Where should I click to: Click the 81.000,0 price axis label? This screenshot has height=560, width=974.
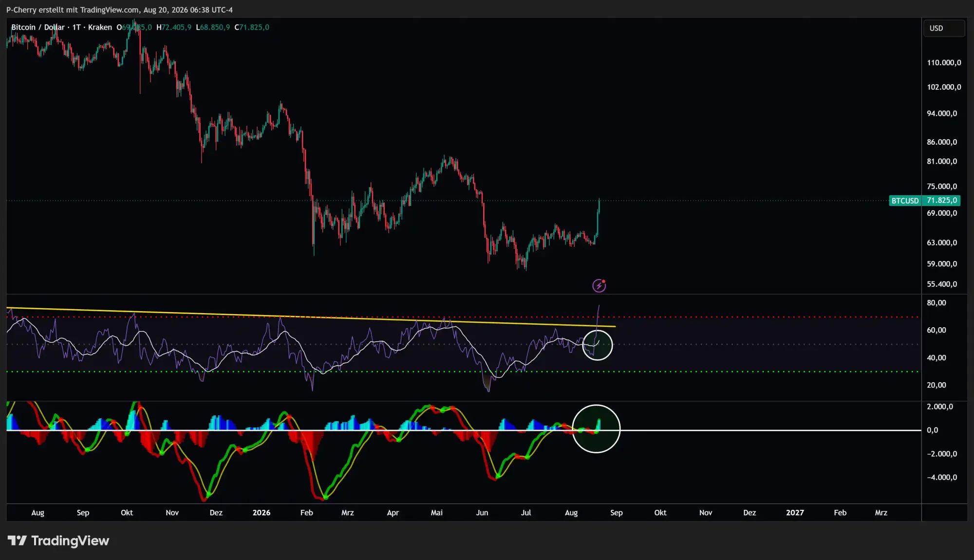[x=942, y=161]
